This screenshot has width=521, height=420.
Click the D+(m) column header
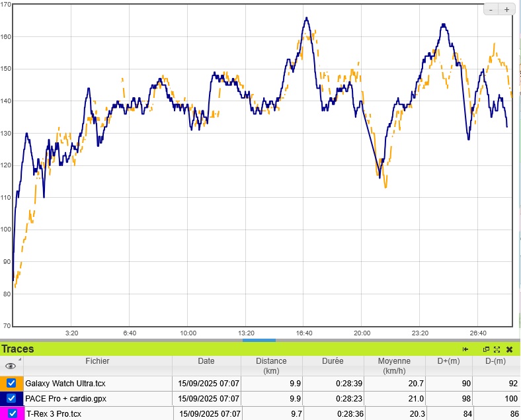click(448, 361)
